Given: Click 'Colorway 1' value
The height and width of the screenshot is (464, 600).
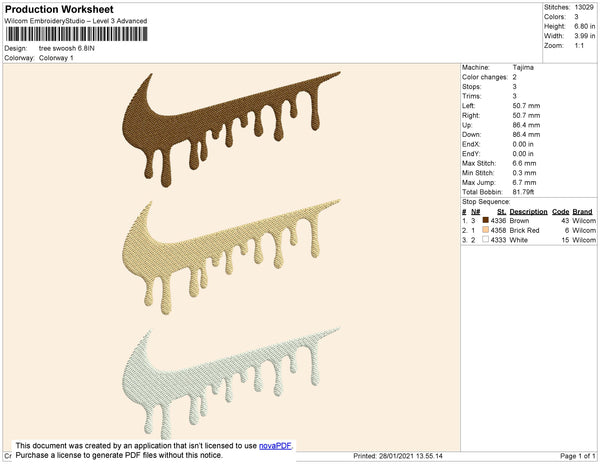Looking at the screenshot, I should tap(56, 58).
